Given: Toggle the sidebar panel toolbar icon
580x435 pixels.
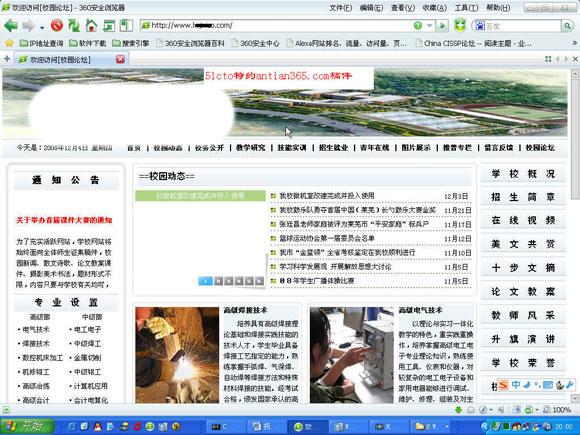Looking at the screenshot, I should click(x=126, y=26).
